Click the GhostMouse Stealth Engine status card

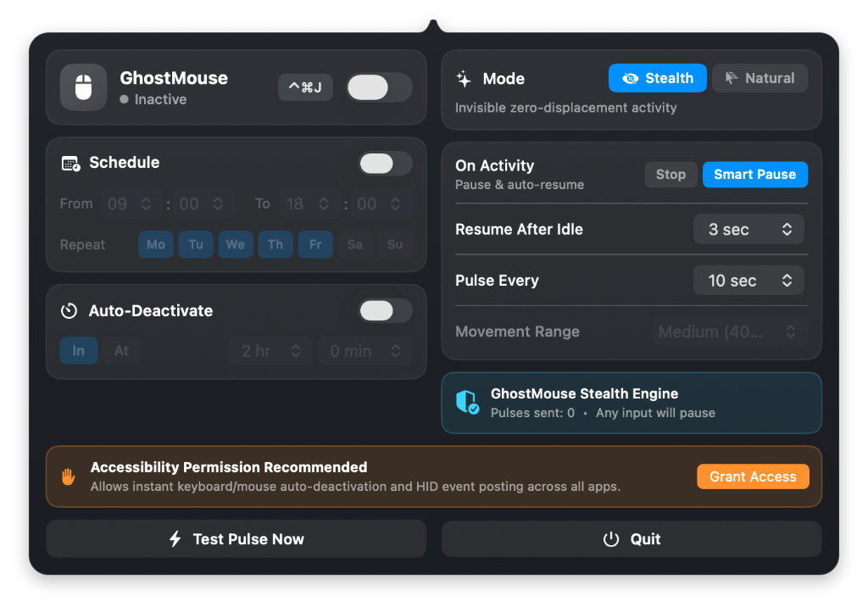coord(632,403)
